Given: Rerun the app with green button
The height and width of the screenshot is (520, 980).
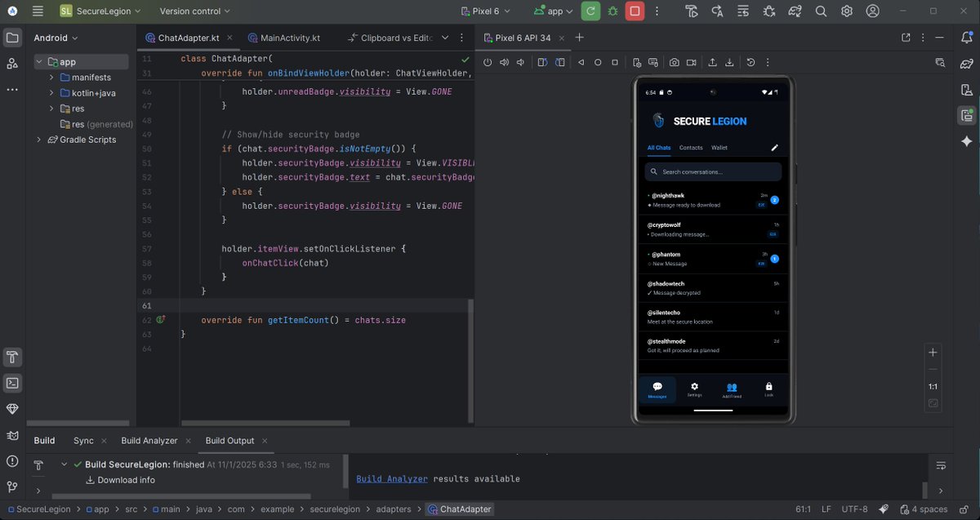Looking at the screenshot, I should [x=590, y=11].
